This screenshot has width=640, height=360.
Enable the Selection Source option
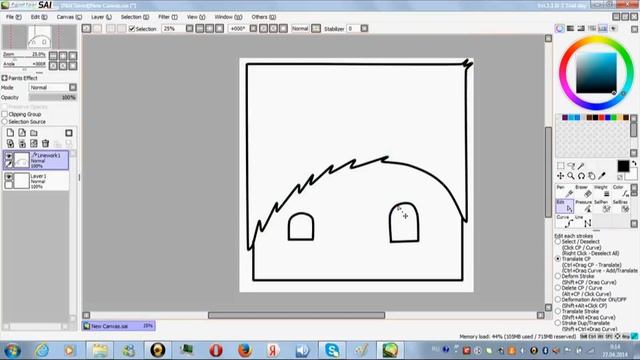[x=5, y=122]
